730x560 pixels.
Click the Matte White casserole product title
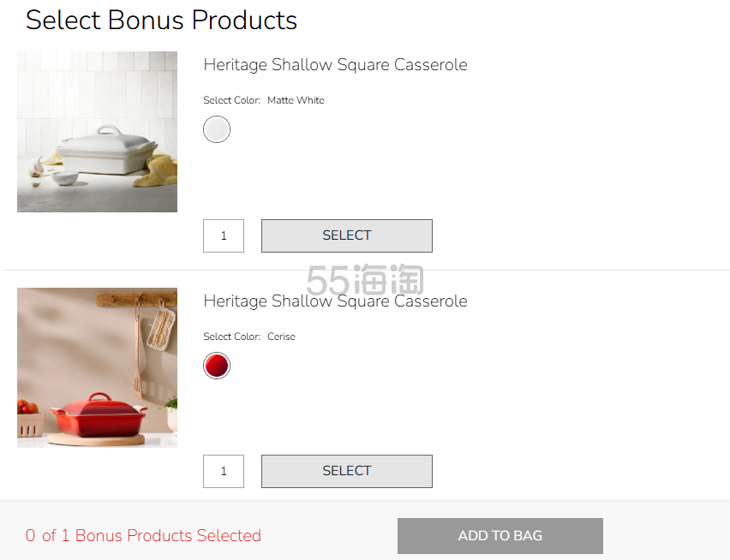[335, 65]
